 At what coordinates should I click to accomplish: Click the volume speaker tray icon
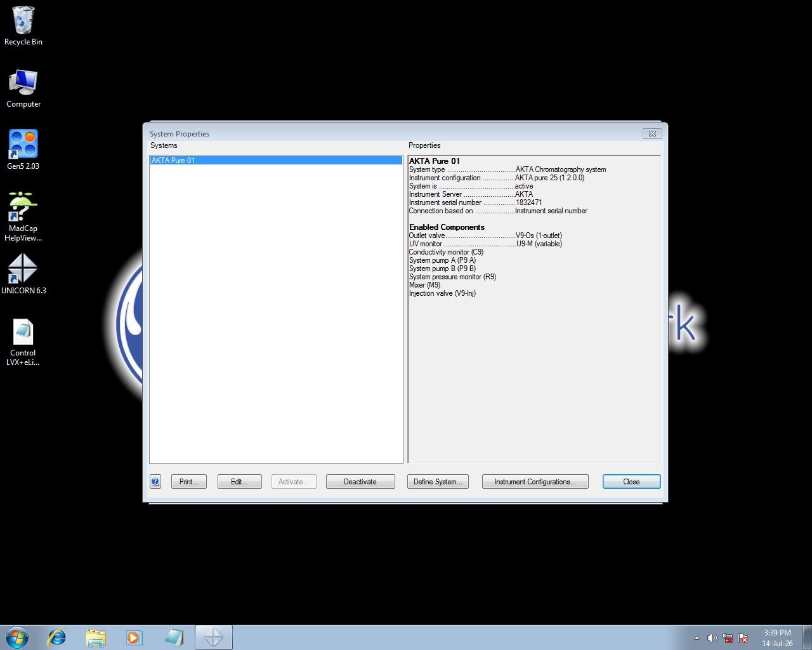click(x=712, y=638)
